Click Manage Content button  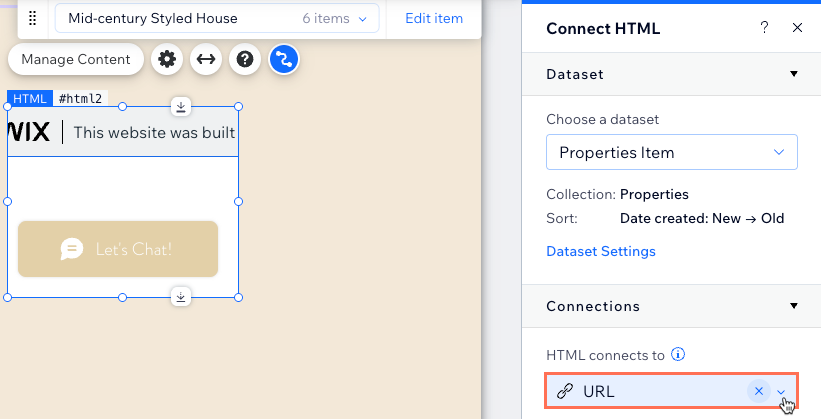[x=76, y=59]
